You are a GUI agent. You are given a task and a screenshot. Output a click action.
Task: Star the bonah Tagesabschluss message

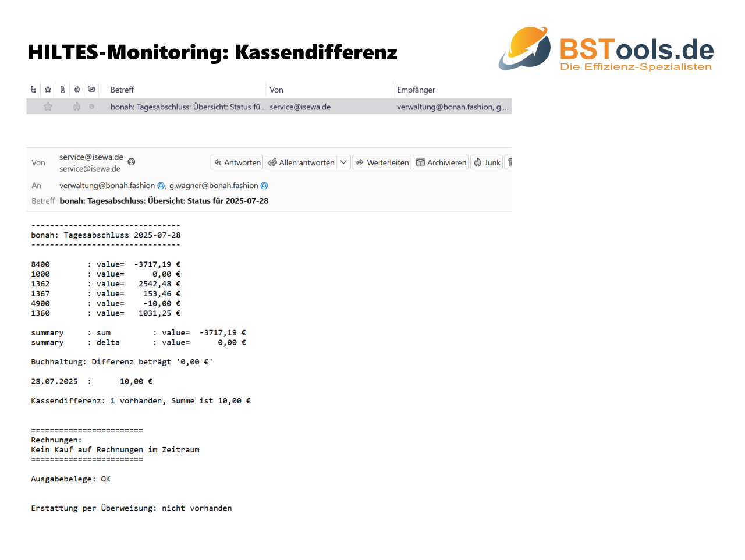(x=48, y=107)
